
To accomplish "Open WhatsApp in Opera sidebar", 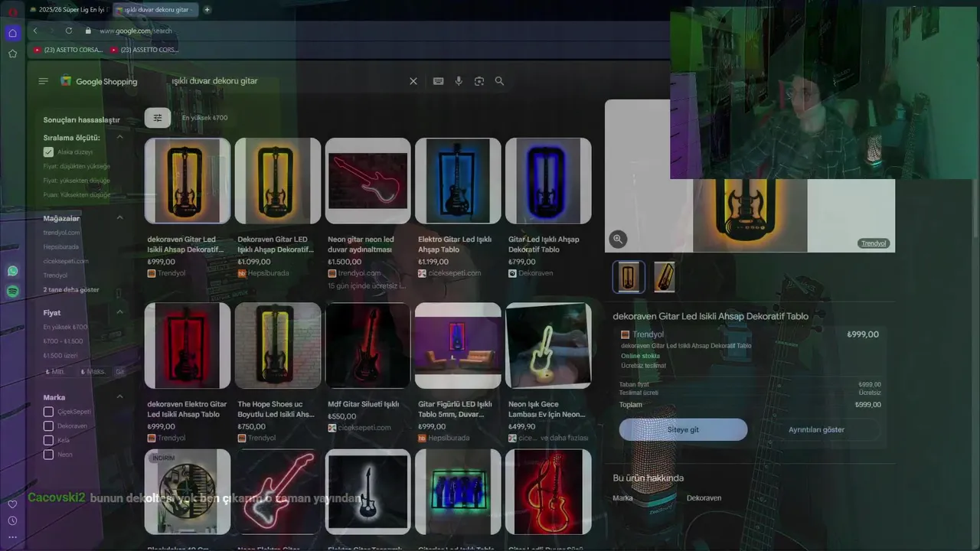I will tap(12, 271).
